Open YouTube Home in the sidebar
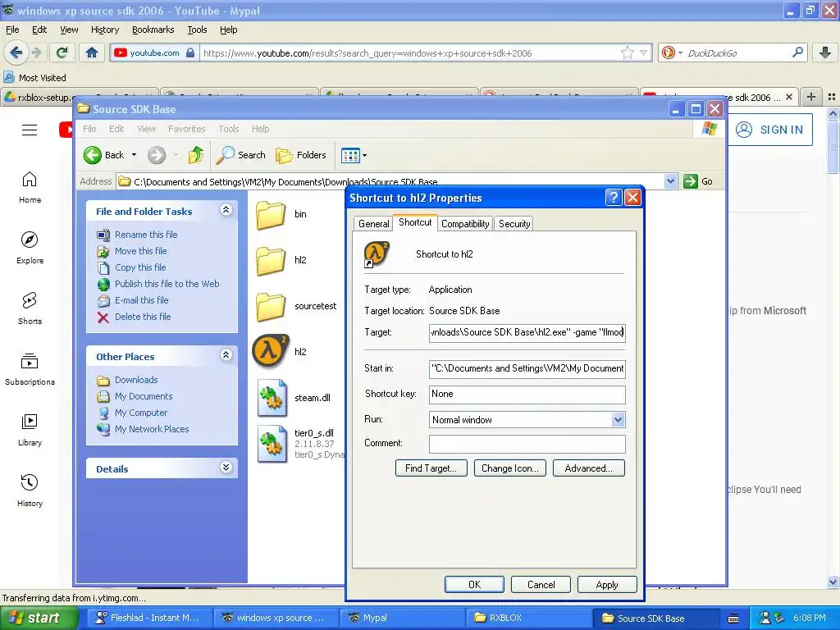The height and width of the screenshot is (630, 840). pyautogui.click(x=30, y=188)
